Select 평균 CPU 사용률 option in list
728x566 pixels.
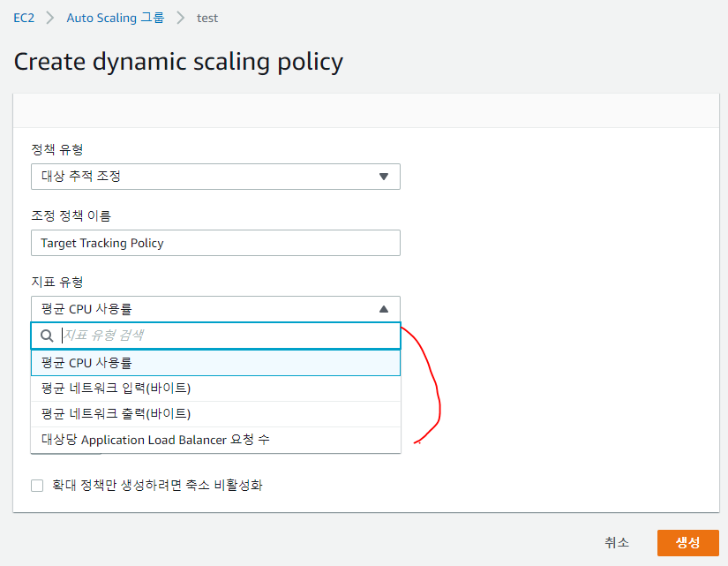pos(215,363)
